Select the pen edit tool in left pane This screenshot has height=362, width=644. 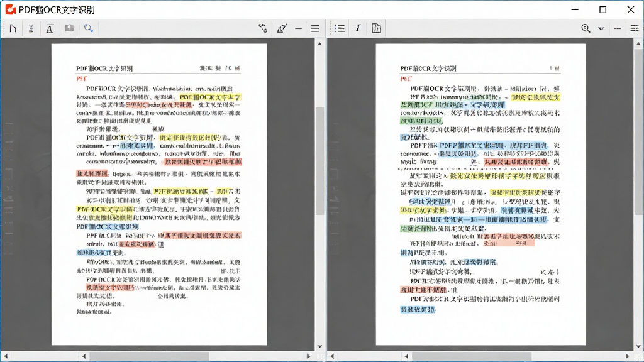click(x=282, y=28)
